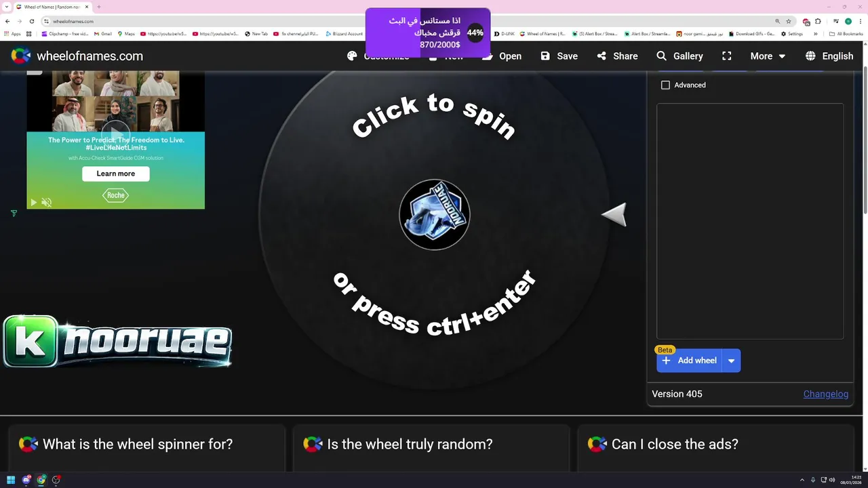Open OBS-like app on taskbar
The height and width of the screenshot is (488, 868).
pyautogui.click(x=56, y=480)
